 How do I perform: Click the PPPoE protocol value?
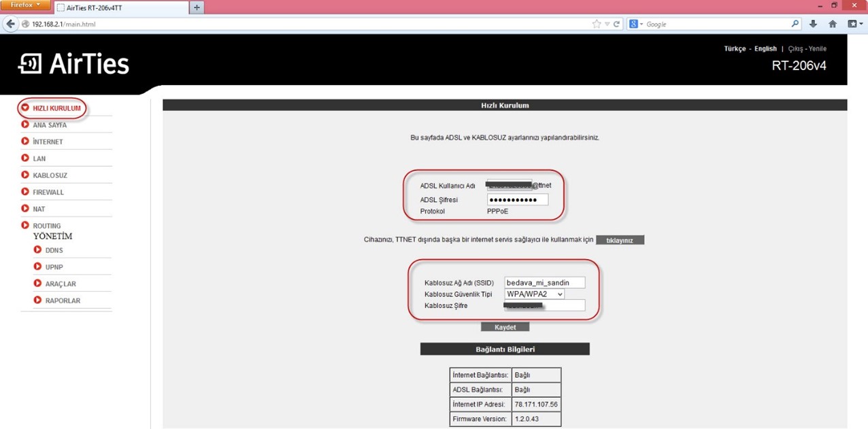coord(497,211)
